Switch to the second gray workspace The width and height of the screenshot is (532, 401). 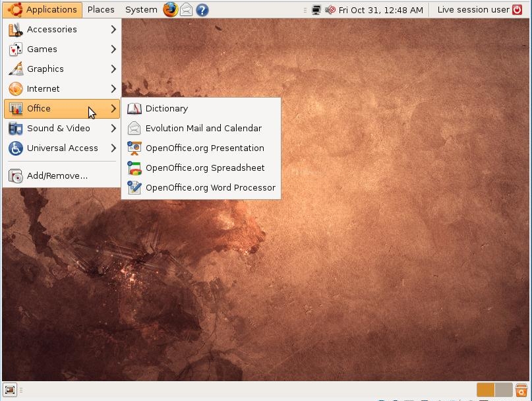click(504, 390)
